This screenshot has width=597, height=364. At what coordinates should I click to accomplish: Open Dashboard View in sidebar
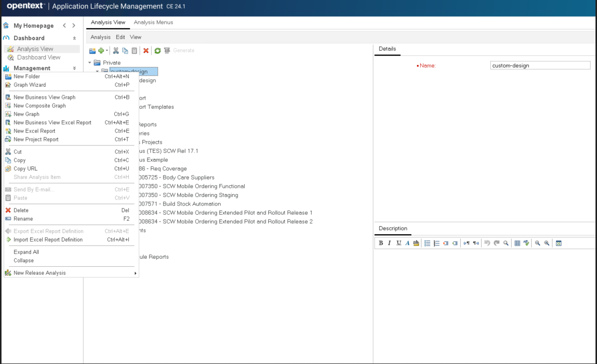(x=39, y=58)
